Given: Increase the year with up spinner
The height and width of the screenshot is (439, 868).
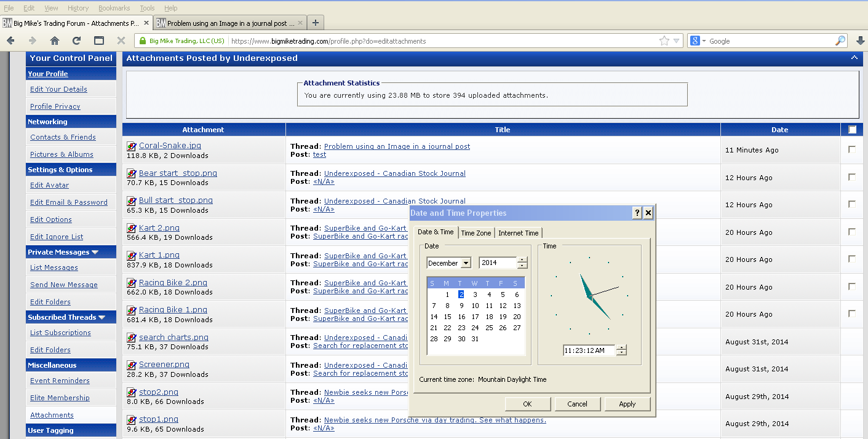Looking at the screenshot, I should point(522,260).
